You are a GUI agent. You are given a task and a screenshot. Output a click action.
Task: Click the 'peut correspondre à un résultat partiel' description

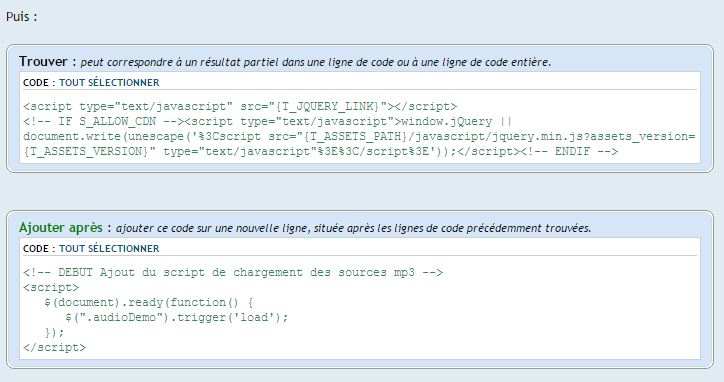coord(316,62)
